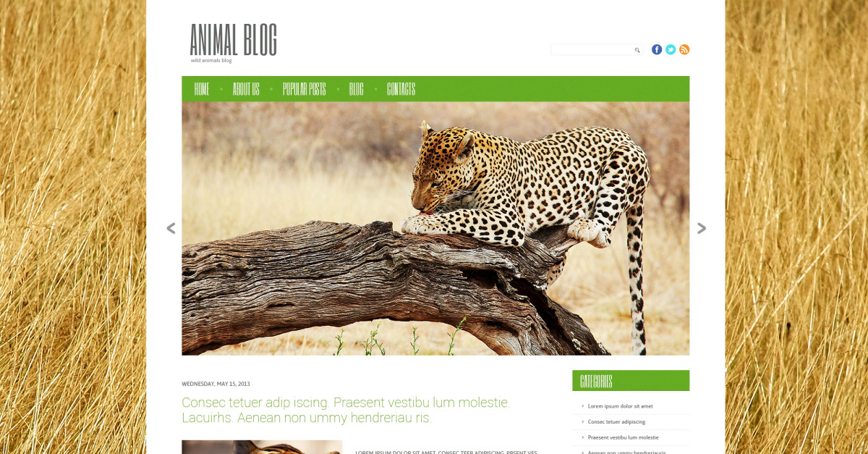Image resolution: width=868 pixels, height=454 pixels.
Task: Advance slider with right arrow
Action: point(701,228)
